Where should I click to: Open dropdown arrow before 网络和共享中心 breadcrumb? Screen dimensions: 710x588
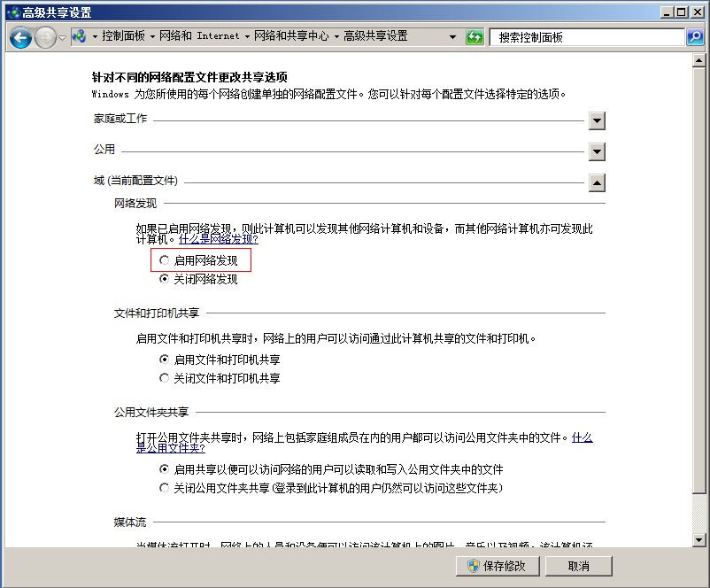(x=247, y=36)
